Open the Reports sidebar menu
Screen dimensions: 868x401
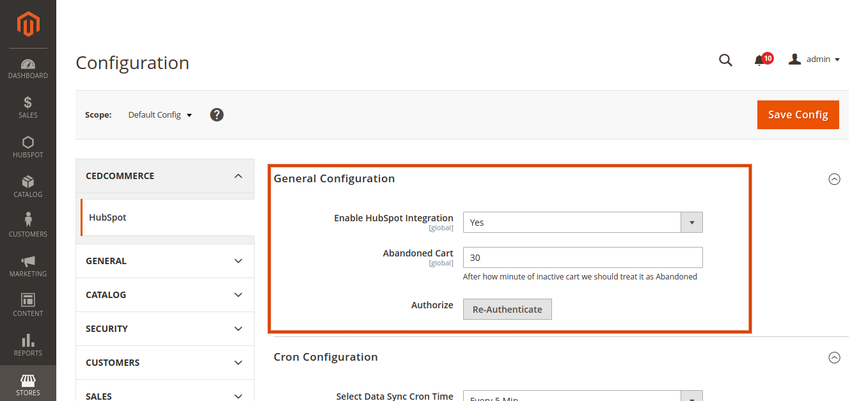pyautogui.click(x=28, y=345)
